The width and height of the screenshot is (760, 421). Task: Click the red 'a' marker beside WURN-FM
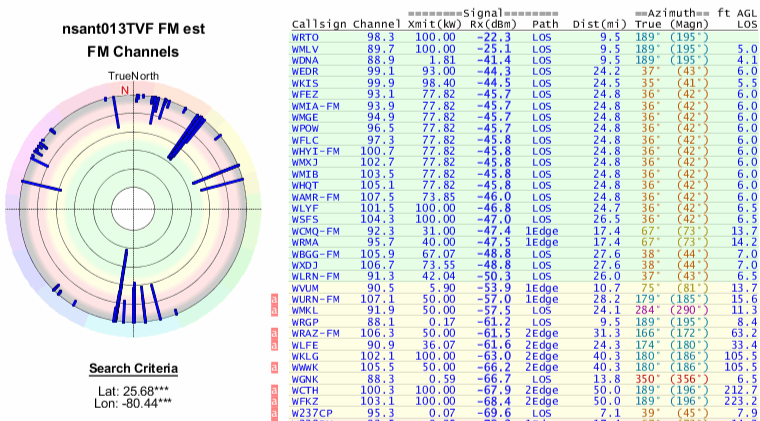coord(276,298)
